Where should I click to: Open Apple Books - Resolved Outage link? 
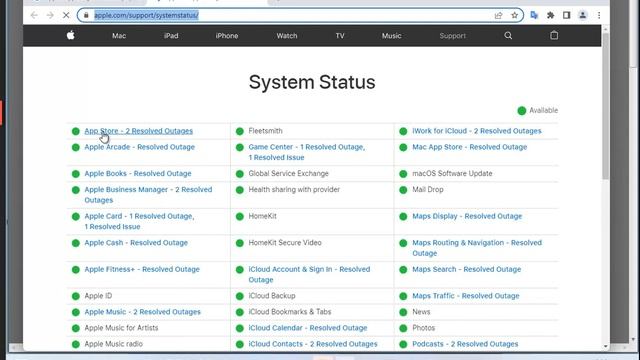coord(138,173)
